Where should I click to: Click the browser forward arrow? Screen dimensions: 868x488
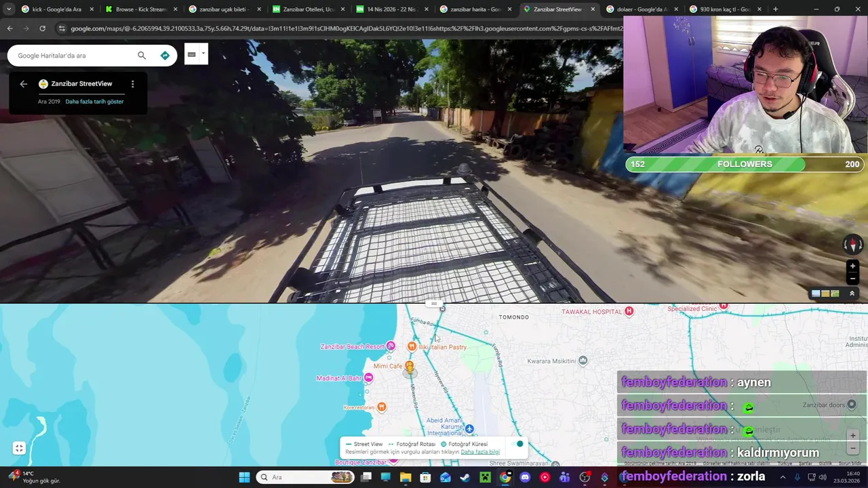pyautogui.click(x=26, y=28)
